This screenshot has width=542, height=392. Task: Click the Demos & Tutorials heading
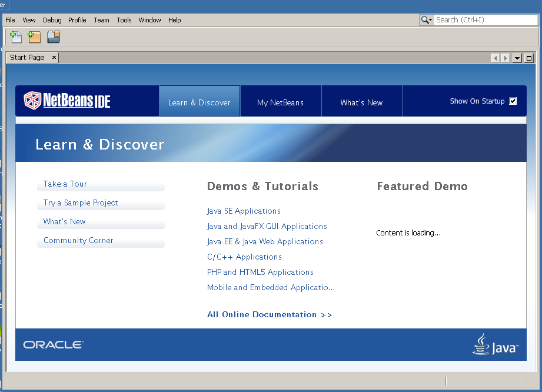[x=262, y=186]
